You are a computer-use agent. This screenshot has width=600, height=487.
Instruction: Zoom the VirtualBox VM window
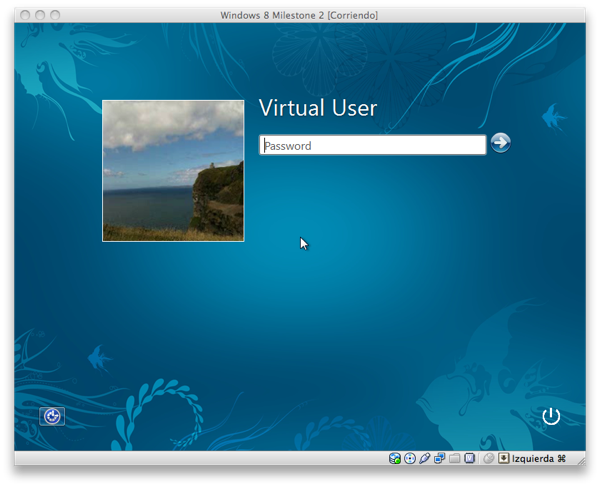(55, 15)
